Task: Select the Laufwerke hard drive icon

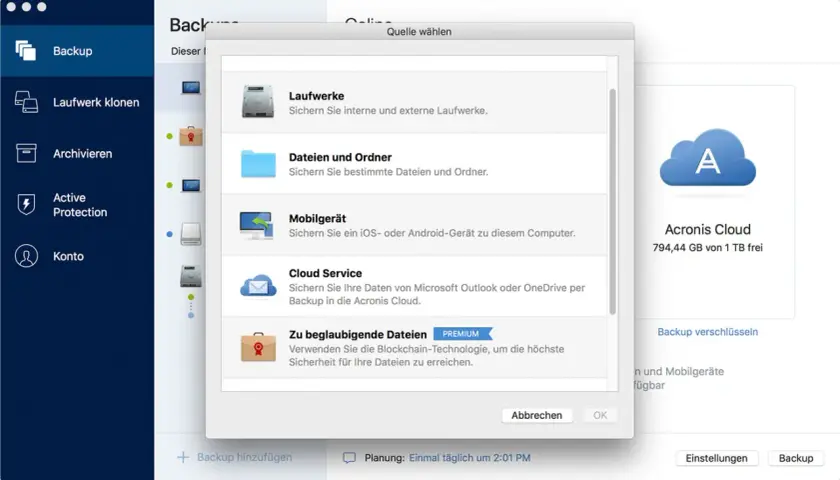Action: pyautogui.click(x=258, y=101)
